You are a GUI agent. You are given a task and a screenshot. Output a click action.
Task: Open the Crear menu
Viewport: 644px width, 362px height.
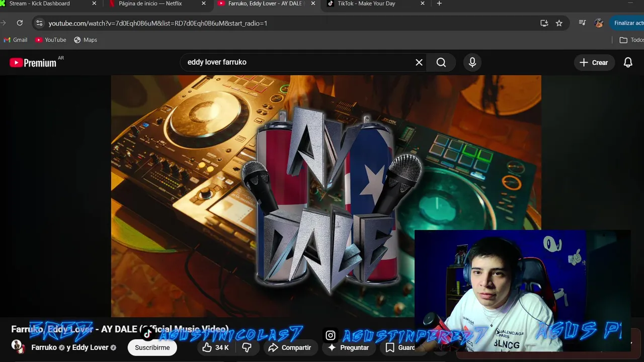[x=594, y=62]
